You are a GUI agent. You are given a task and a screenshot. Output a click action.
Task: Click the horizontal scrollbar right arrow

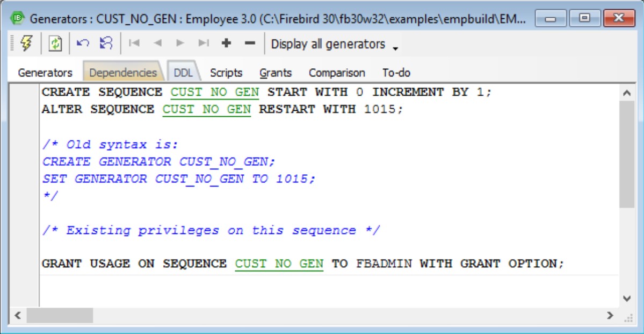pyautogui.click(x=610, y=315)
